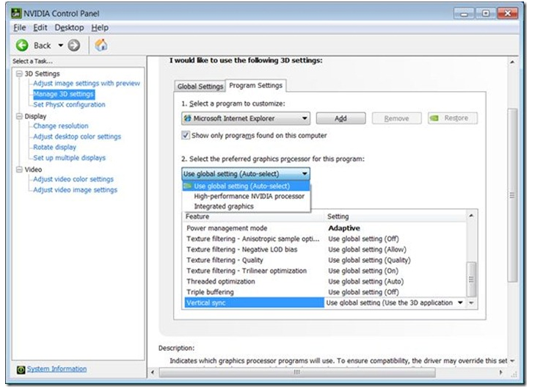Choose Integrated graphics from the list

(x=224, y=206)
